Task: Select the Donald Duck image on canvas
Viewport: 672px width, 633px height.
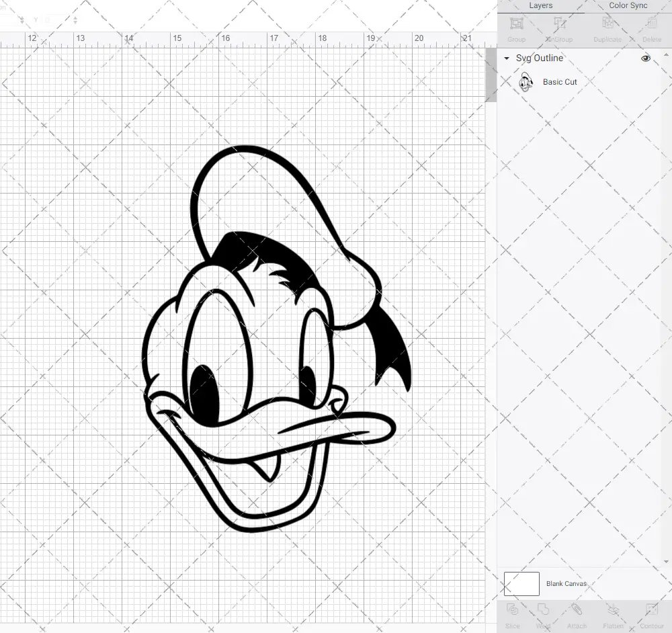Action: [276, 339]
